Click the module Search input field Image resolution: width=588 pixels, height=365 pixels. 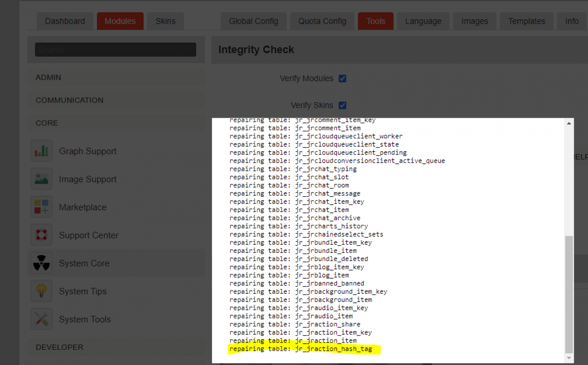(116, 50)
